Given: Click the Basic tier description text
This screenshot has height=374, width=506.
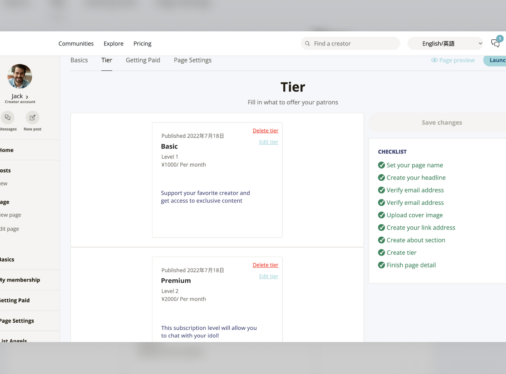Looking at the screenshot, I should coord(205,197).
